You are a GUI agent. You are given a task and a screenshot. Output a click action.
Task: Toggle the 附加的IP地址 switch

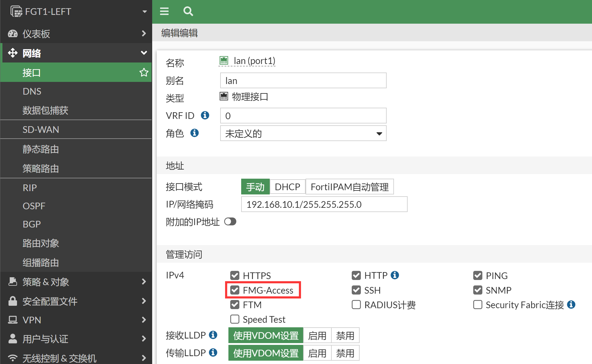coord(230,222)
